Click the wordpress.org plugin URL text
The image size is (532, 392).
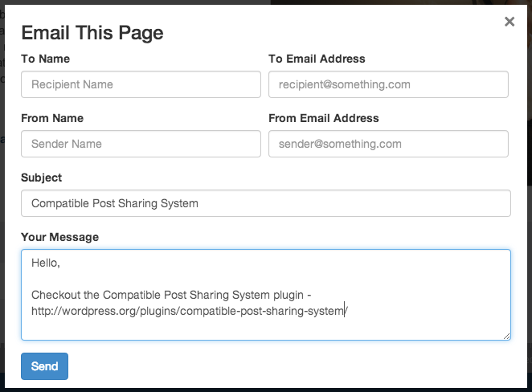pos(190,311)
